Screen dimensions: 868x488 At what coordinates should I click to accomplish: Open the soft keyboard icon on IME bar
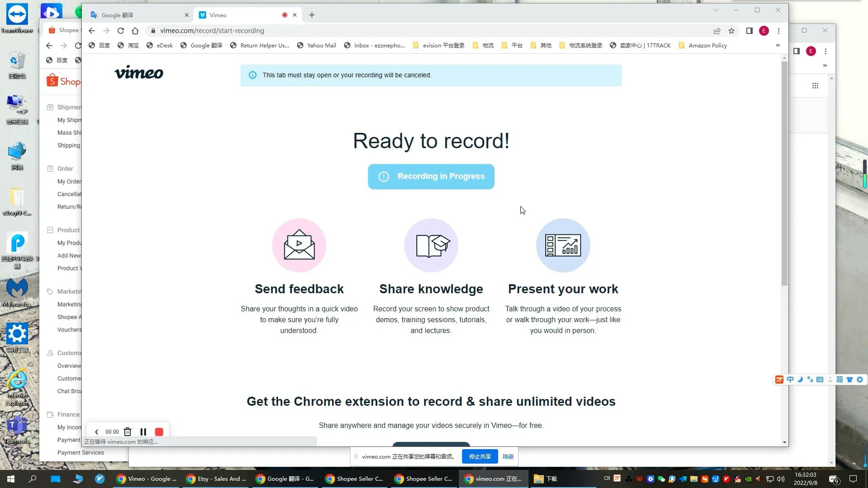[x=820, y=380]
